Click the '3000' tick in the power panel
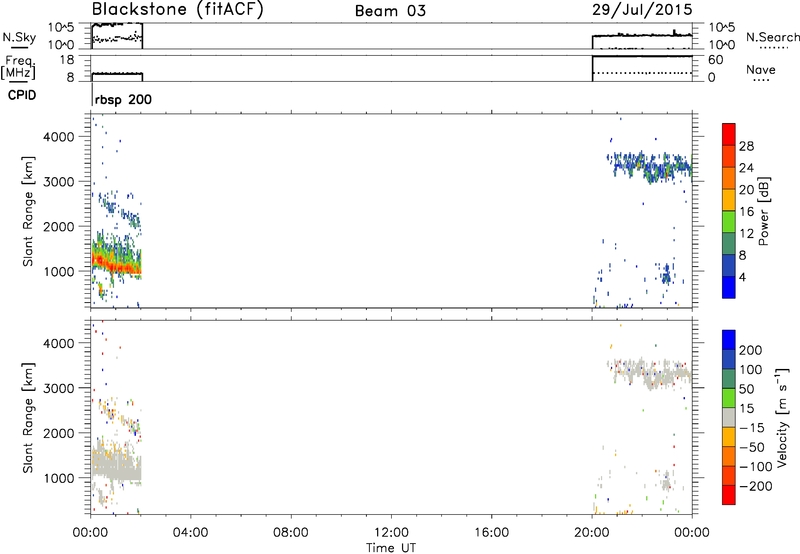The width and height of the screenshot is (800, 554). tap(59, 182)
